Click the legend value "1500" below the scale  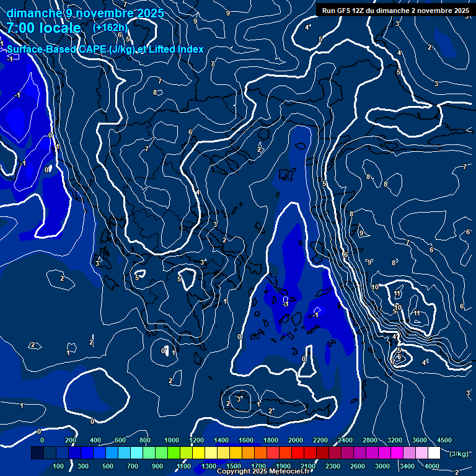pos(234,466)
